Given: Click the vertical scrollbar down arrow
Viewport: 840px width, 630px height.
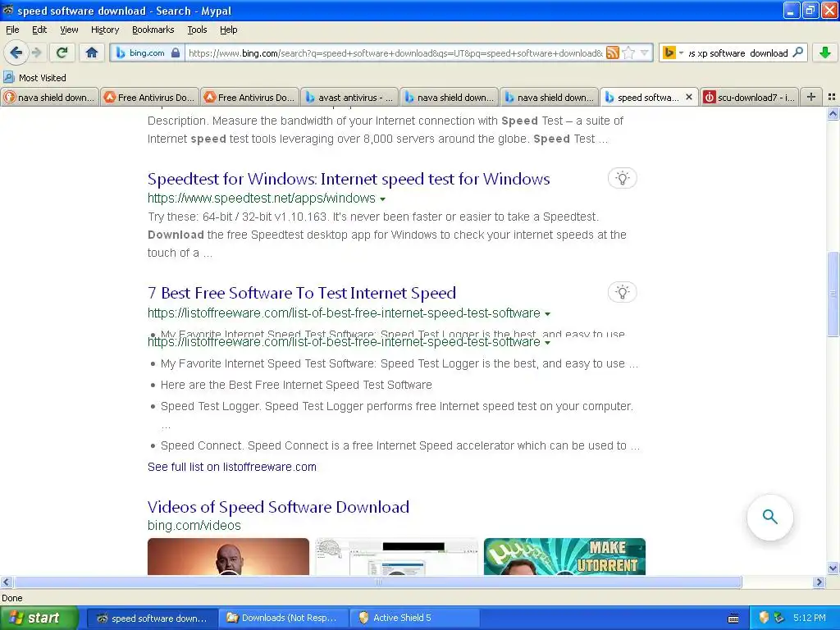Looking at the screenshot, I should [x=833, y=568].
